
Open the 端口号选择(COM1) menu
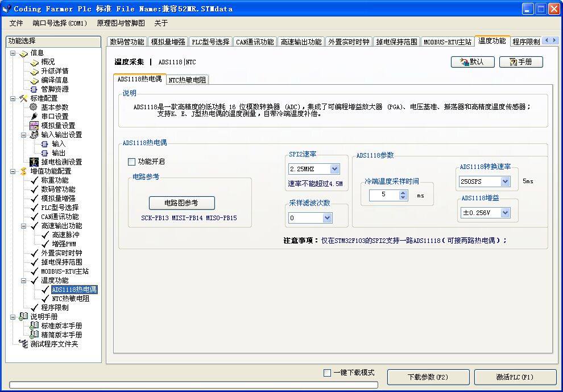[60, 23]
